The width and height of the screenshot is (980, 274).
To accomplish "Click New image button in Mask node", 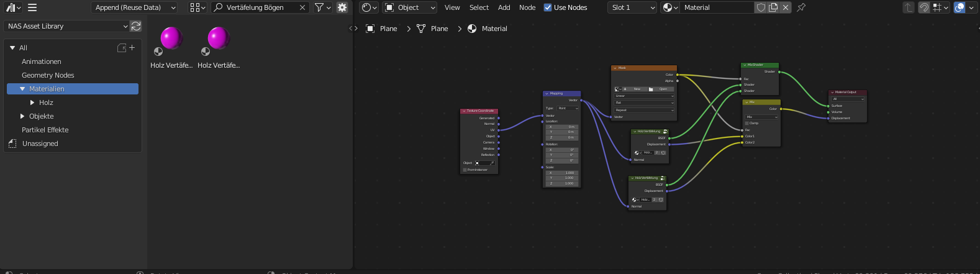I will (x=635, y=89).
